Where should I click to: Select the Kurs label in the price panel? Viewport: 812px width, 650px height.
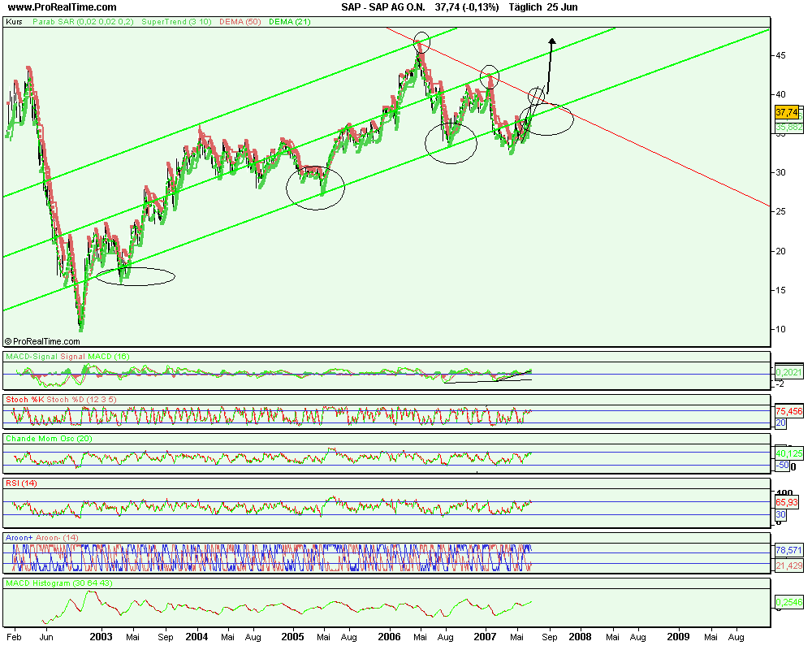coord(14,22)
